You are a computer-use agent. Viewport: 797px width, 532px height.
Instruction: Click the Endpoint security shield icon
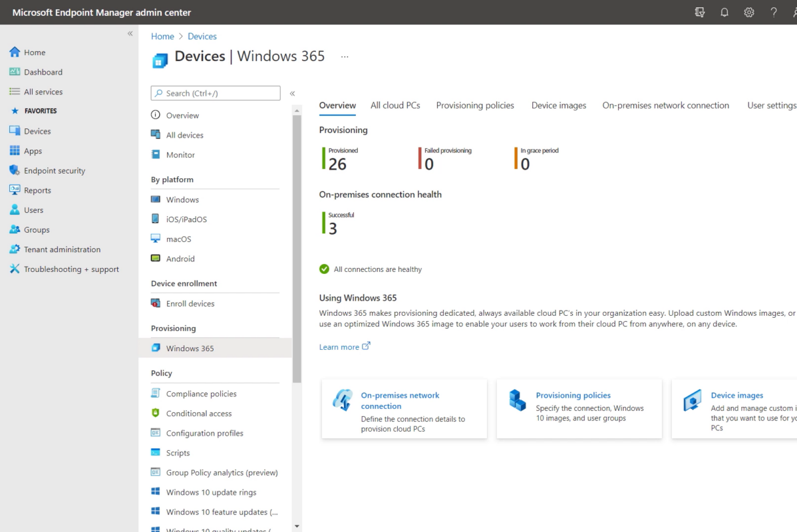pos(15,170)
